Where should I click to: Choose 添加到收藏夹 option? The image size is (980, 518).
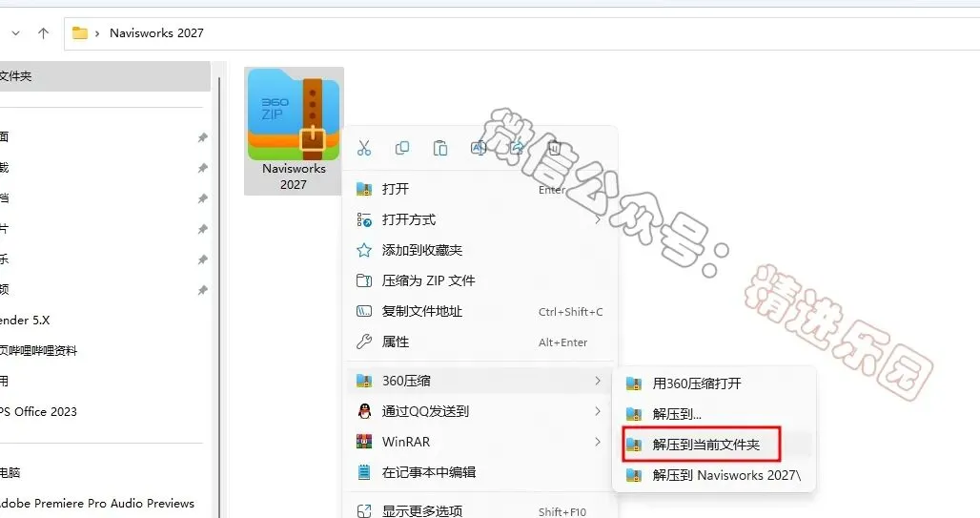tap(480, 250)
